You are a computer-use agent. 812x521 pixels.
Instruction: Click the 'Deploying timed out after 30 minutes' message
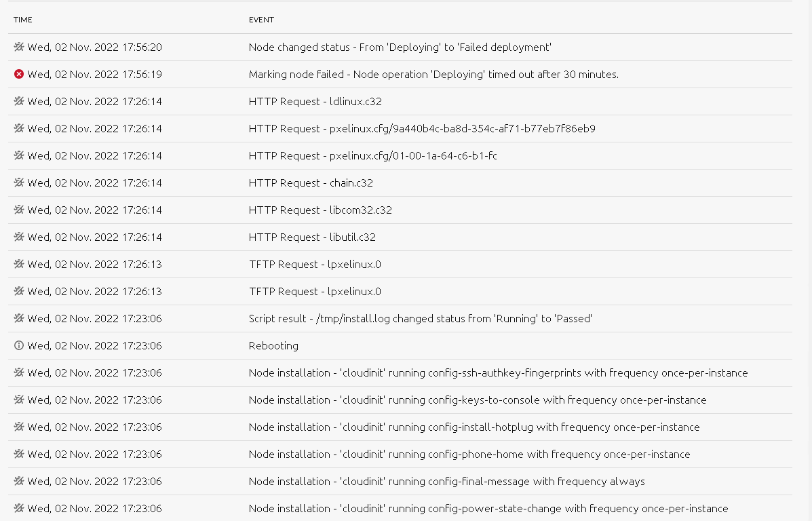(x=433, y=75)
